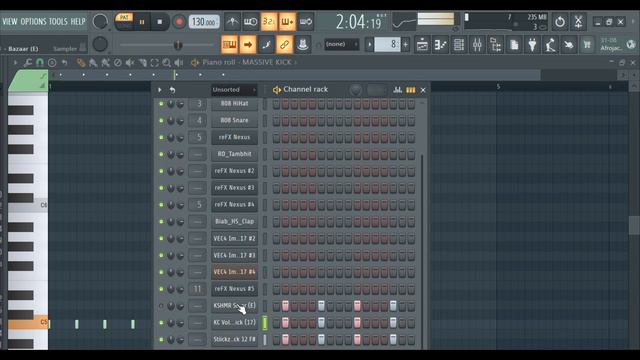Toggle countdown before recording

[269, 22]
